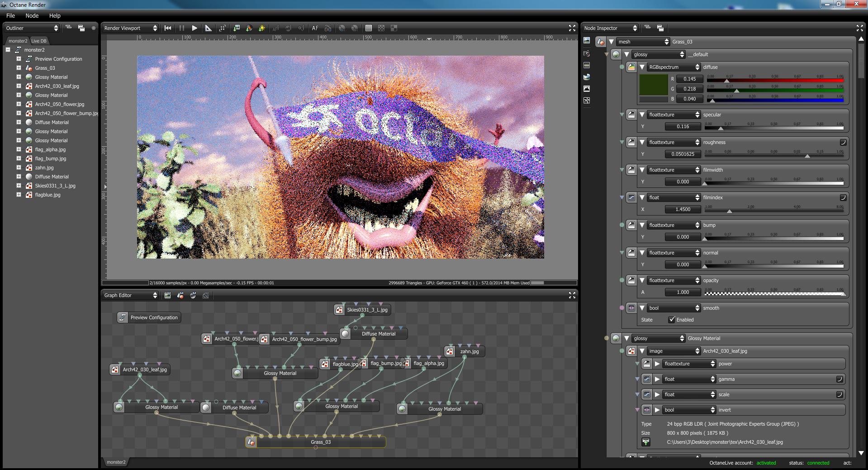The width and height of the screenshot is (868, 470).
Task: Open the Node menu
Action: [32, 15]
